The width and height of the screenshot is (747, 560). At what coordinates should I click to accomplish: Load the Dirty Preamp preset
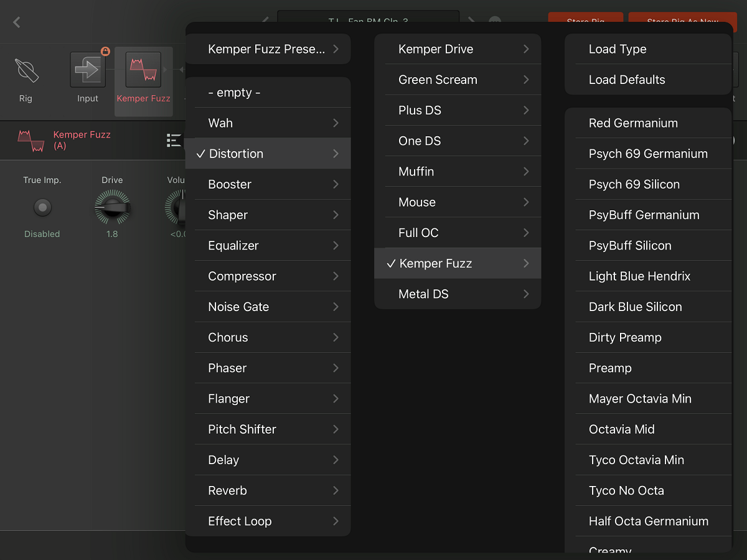pos(648,337)
